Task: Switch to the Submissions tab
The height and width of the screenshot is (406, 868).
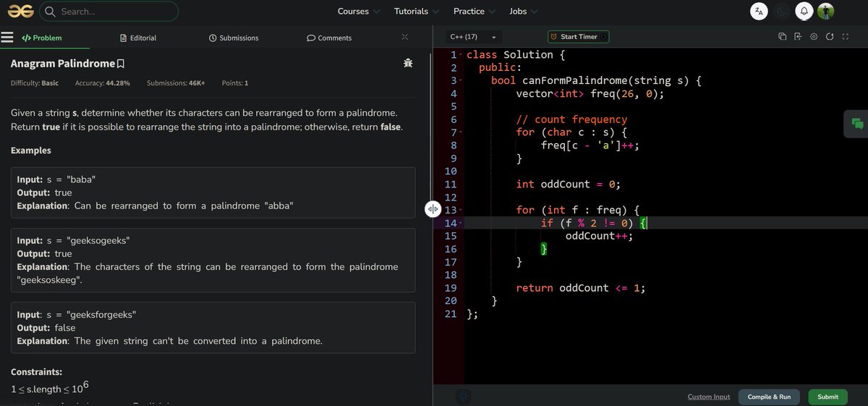Action: pos(234,38)
